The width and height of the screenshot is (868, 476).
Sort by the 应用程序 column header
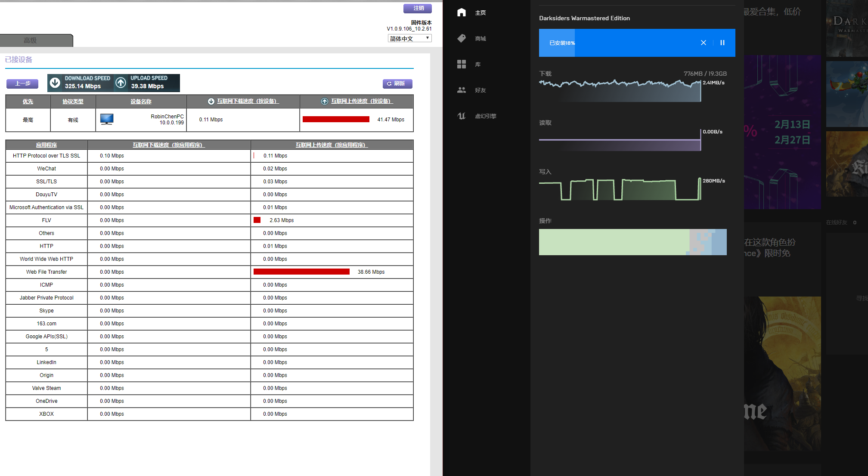(x=46, y=145)
